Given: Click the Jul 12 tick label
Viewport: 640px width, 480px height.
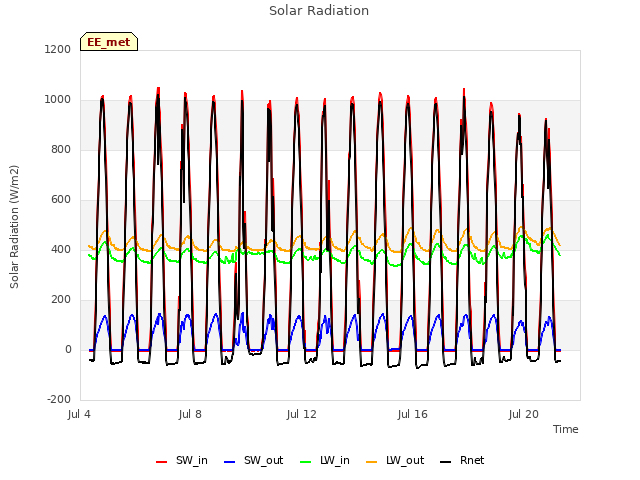Looking at the screenshot, I should coord(302,414).
